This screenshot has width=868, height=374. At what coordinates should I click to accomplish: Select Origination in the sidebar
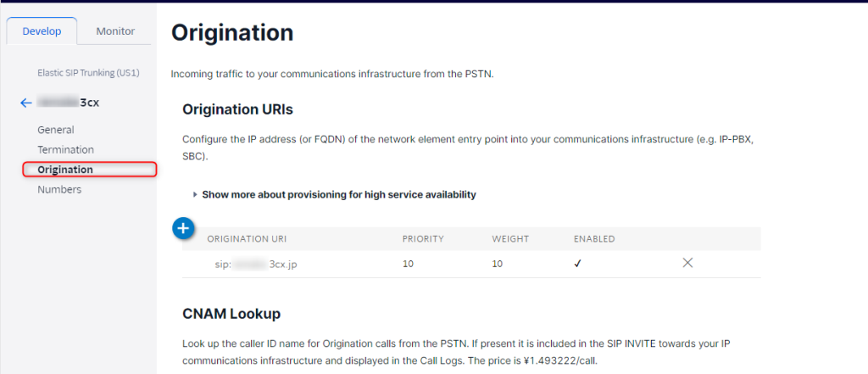point(65,170)
